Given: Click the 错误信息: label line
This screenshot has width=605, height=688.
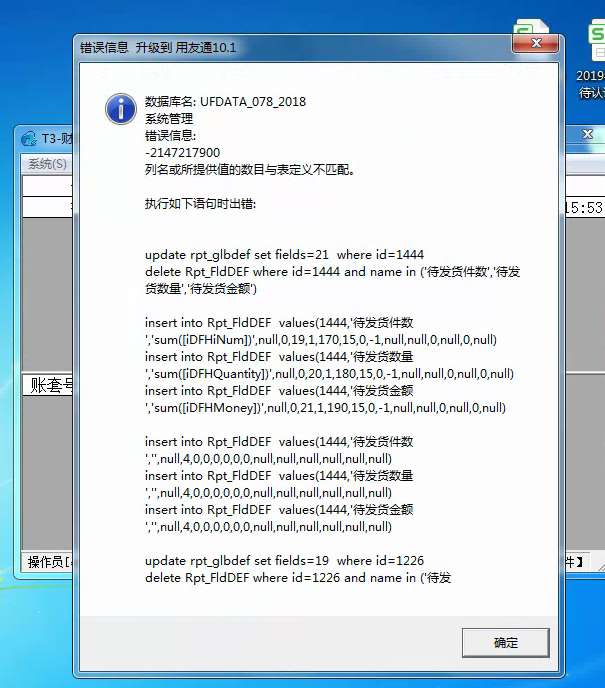Looking at the screenshot, I should click(170, 136).
